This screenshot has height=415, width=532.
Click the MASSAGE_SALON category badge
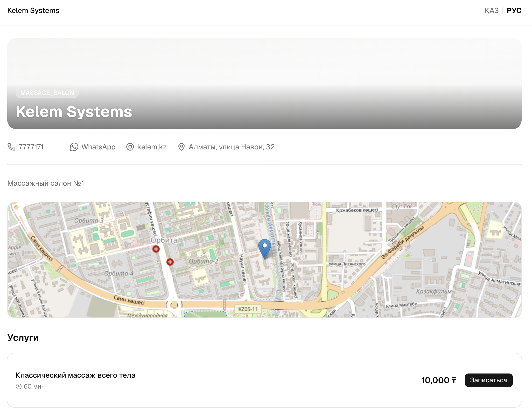click(47, 93)
